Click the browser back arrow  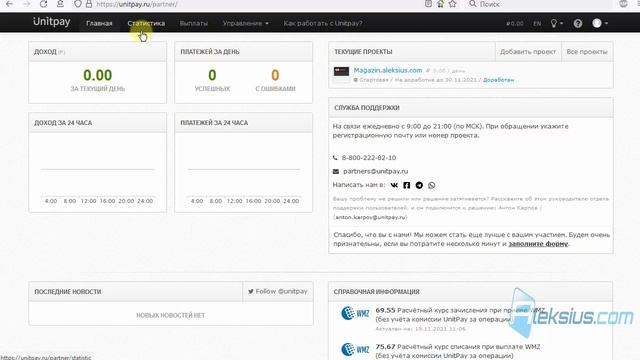point(9,4)
